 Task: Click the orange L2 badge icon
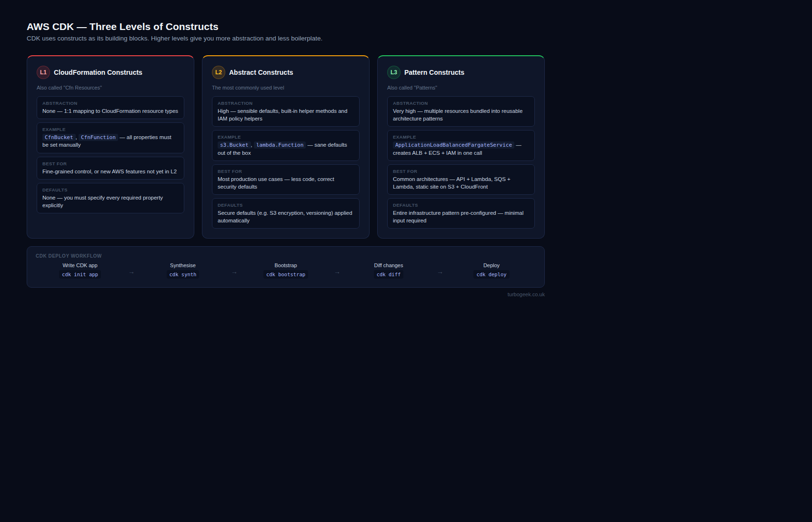tap(219, 72)
